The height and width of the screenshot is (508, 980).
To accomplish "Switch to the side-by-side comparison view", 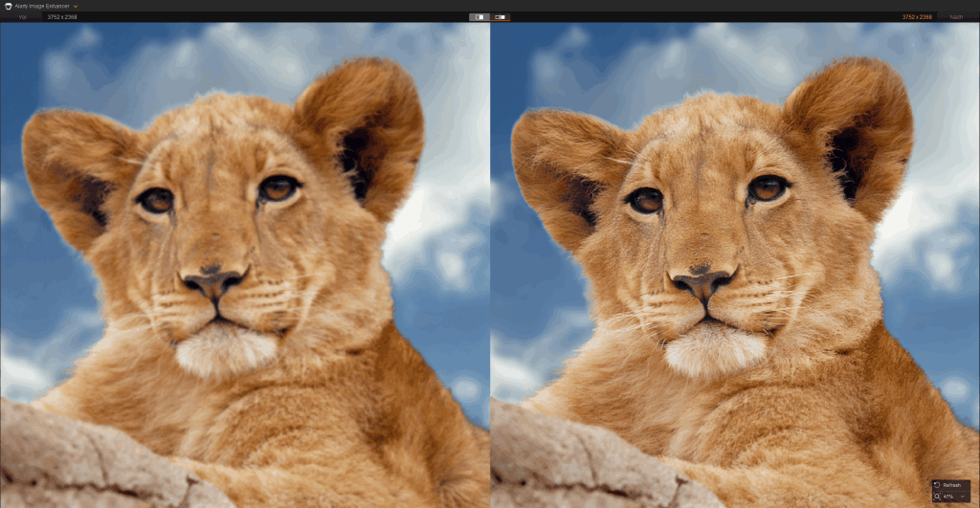I will (479, 17).
